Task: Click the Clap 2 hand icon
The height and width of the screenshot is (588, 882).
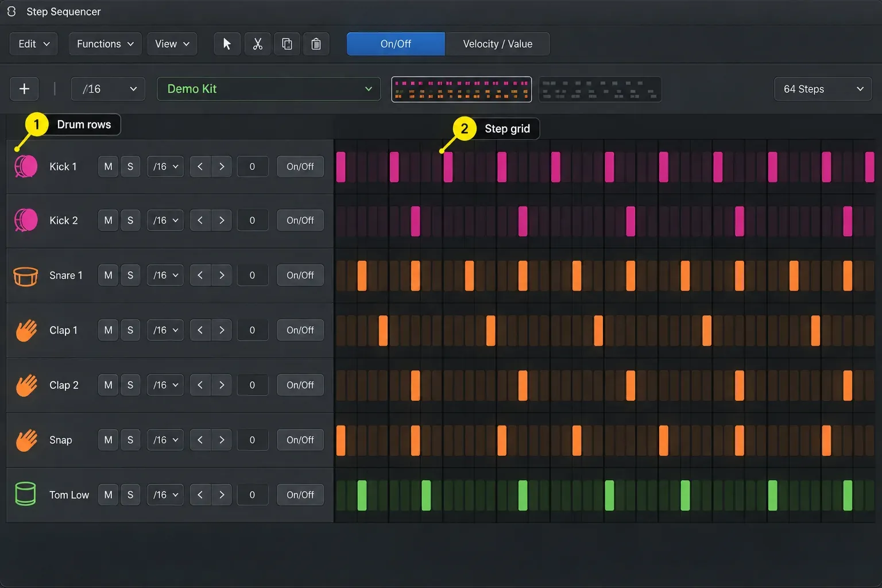Action: click(26, 385)
